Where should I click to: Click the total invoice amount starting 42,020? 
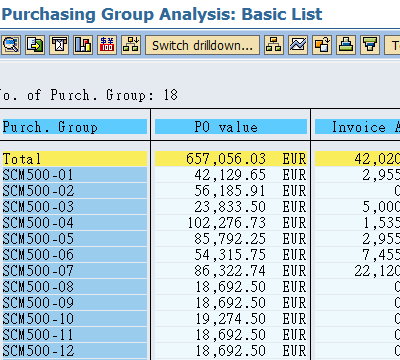(357, 159)
